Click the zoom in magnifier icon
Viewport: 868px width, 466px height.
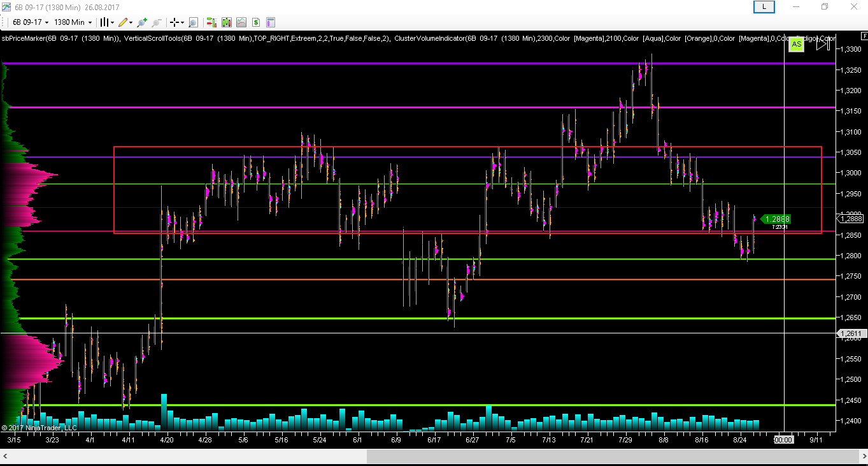(x=142, y=22)
